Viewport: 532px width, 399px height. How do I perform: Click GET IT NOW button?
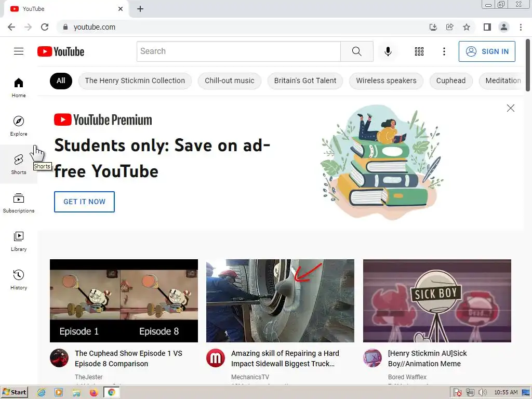coord(84,202)
